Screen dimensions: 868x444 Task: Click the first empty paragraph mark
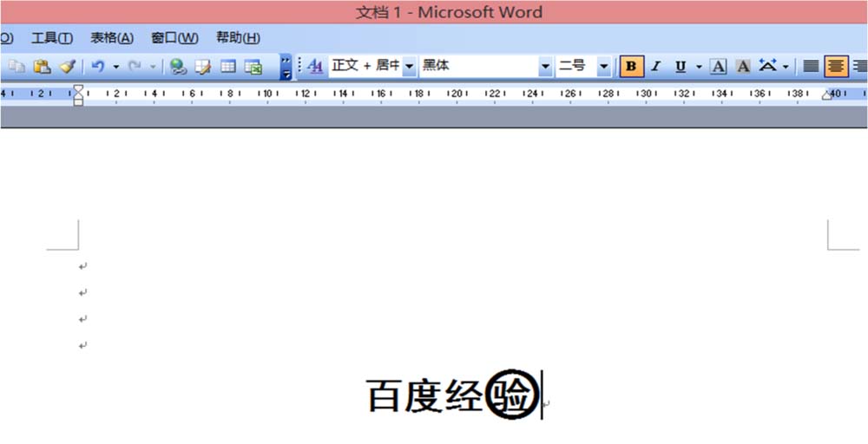(x=83, y=266)
